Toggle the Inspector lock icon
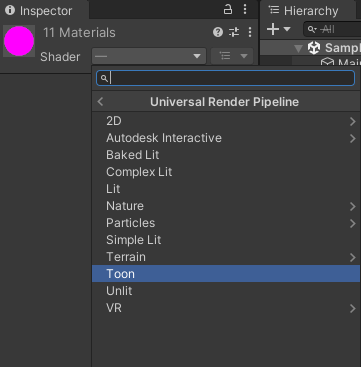 228,9
